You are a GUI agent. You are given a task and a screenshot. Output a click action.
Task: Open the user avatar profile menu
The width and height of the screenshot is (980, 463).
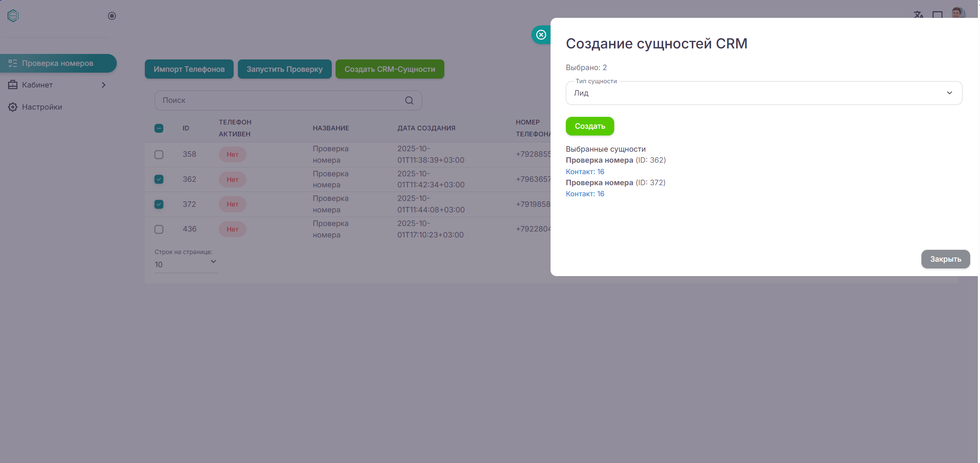(958, 13)
